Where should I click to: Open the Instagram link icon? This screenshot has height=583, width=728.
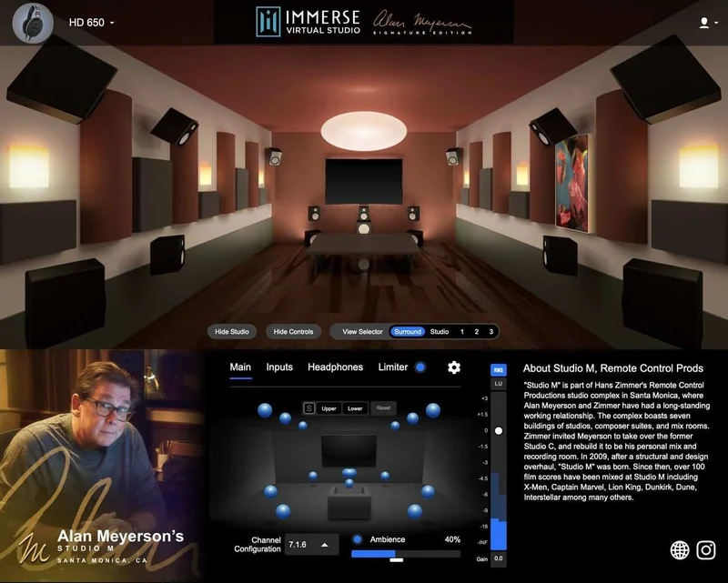(x=706, y=550)
